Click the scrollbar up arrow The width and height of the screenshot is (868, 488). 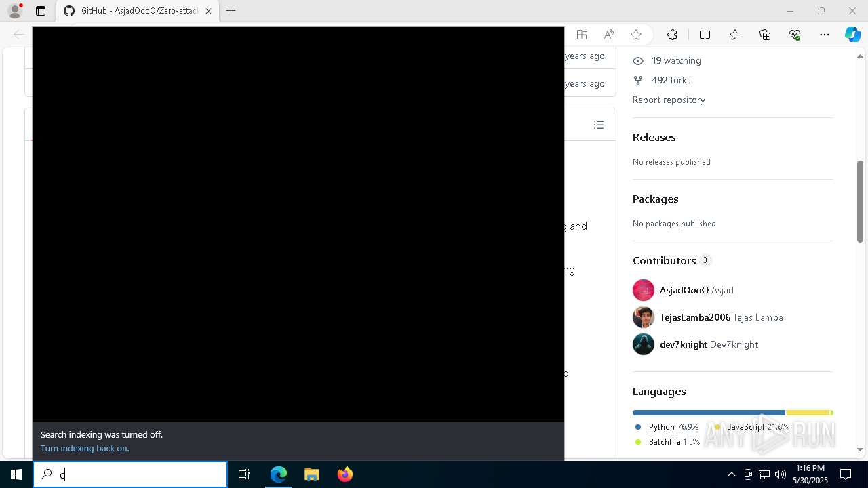(860, 55)
